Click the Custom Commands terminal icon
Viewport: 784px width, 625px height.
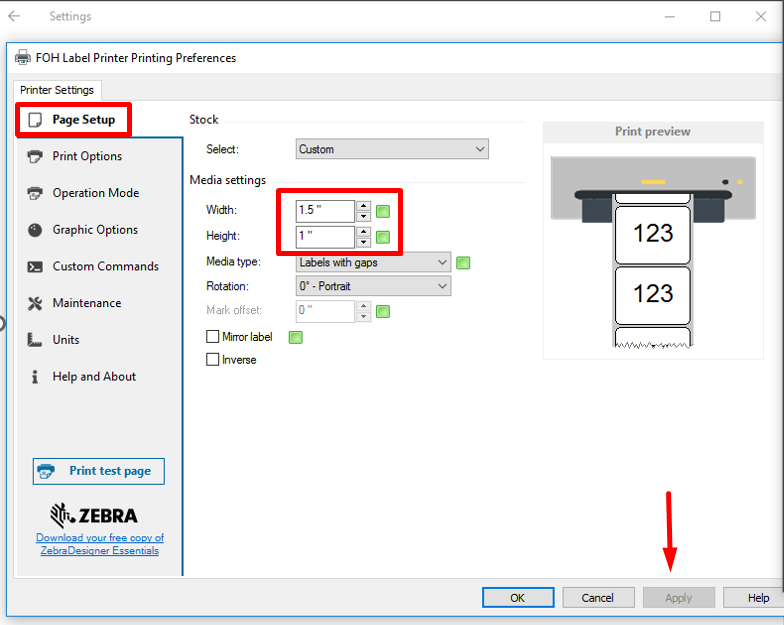35,266
